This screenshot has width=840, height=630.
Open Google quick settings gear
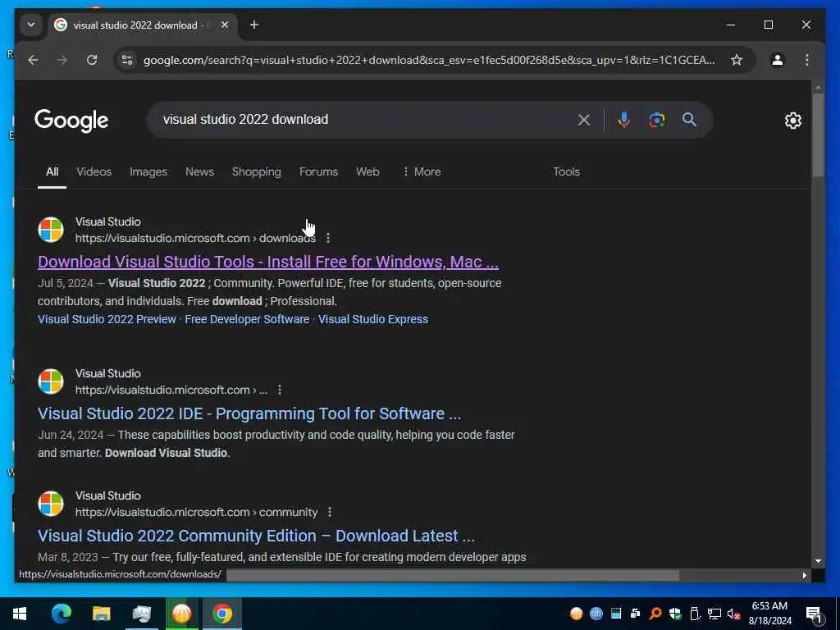(793, 121)
